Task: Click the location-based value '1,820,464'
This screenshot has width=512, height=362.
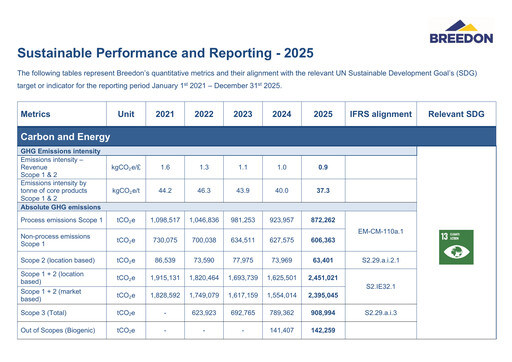Action: click(x=204, y=277)
